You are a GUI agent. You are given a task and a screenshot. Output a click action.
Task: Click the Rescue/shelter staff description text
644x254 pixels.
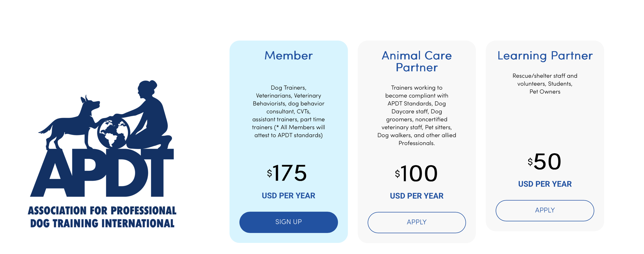545,84
